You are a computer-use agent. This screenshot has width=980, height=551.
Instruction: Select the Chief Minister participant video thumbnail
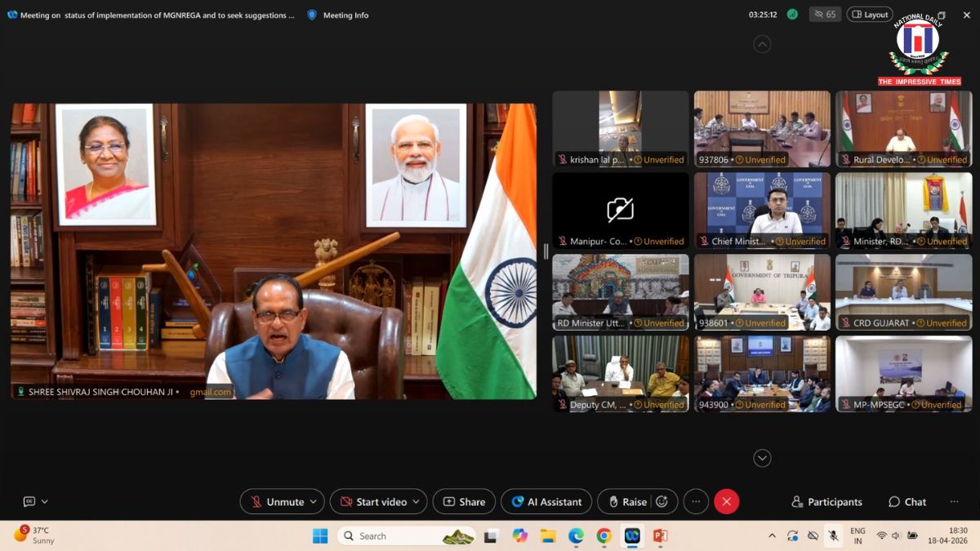[x=761, y=210]
